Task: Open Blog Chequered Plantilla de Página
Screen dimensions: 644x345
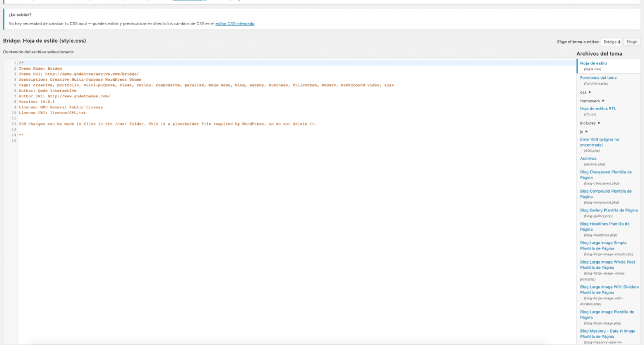Action: pyautogui.click(x=606, y=175)
